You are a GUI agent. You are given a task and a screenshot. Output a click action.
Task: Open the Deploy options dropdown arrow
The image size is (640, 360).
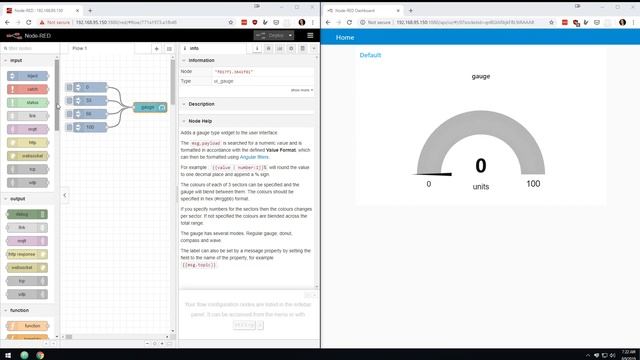pyautogui.click(x=290, y=36)
